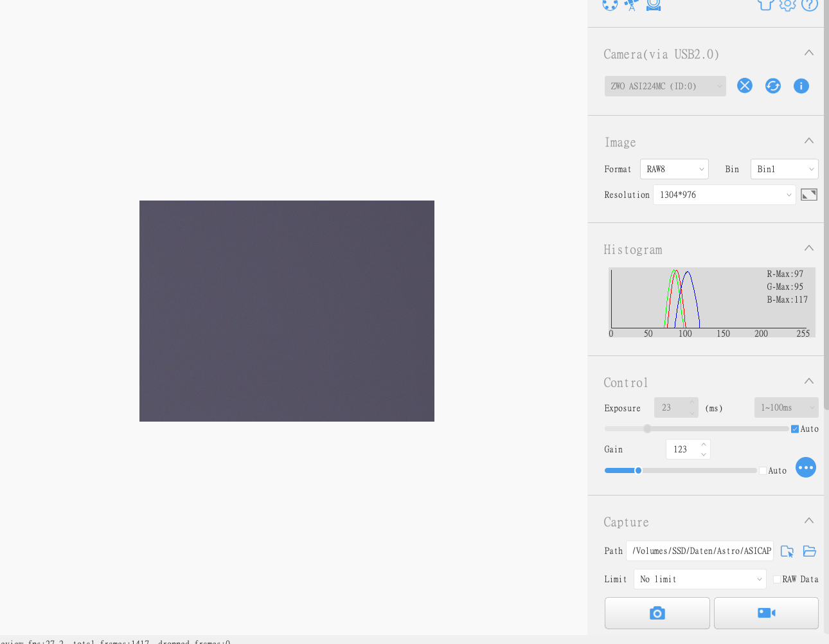Click the frames status bar text
The width and height of the screenshot is (829, 644).
(x=116, y=641)
